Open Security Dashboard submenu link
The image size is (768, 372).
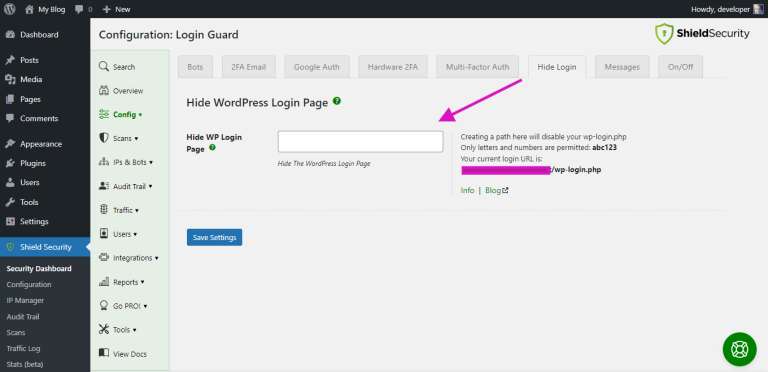[x=39, y=269]
